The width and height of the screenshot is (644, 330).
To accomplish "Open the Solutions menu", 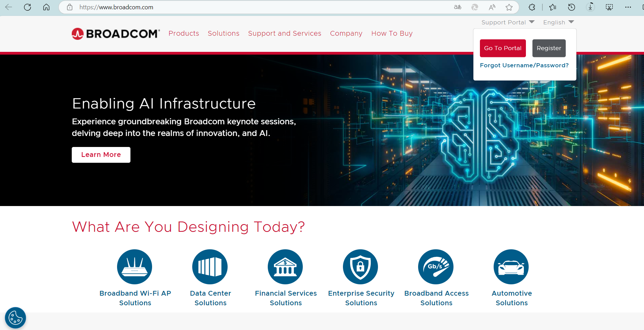I will click(x=223, y=33).
